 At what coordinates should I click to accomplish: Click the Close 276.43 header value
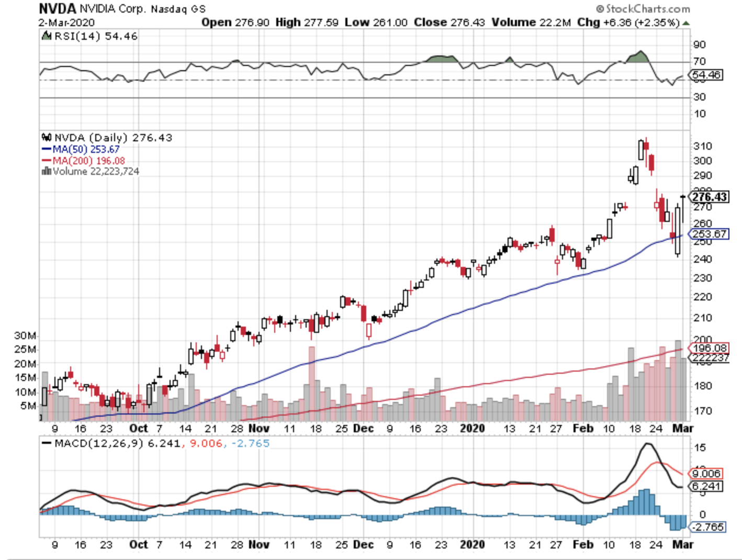pos(449,23)
